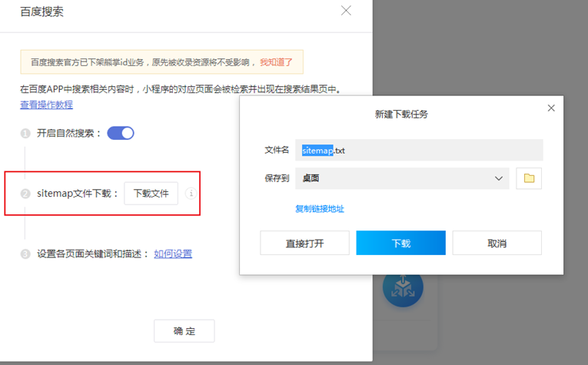Image resolution: width=588 pixels, height=365 pixels.
Task: Click the 保存到 label
Action: 277,178
